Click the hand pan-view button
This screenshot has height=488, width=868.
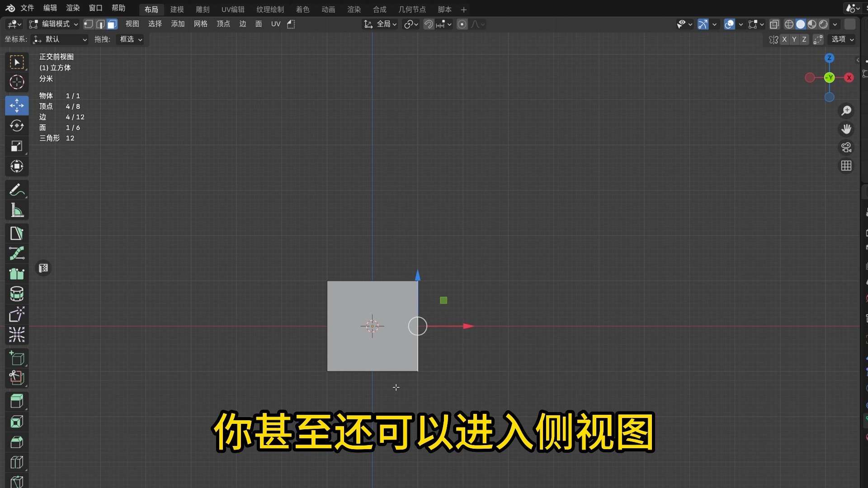coord(846,129)
